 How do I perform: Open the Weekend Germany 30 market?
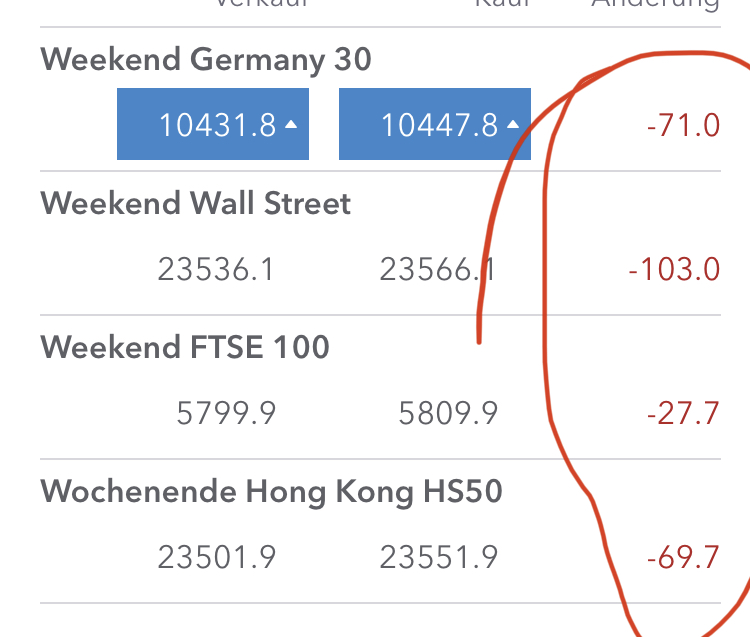tap(206, 59)
